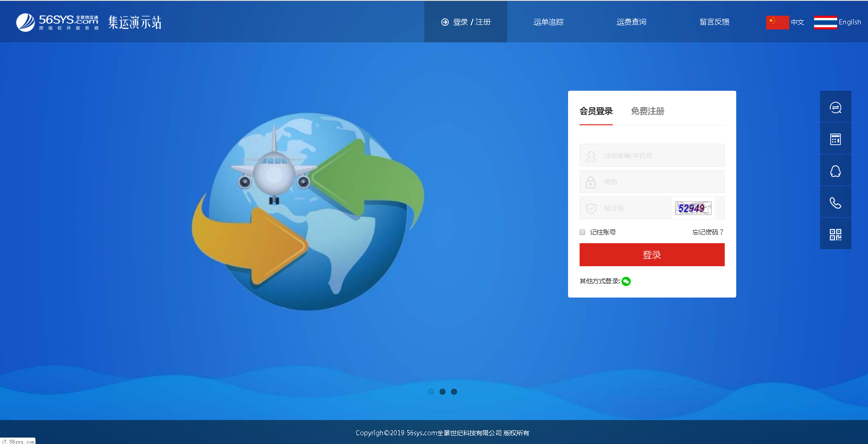Click the package tracking icon in right sidebar
This screenshot has height=444, width=868.
click(835, 106)
